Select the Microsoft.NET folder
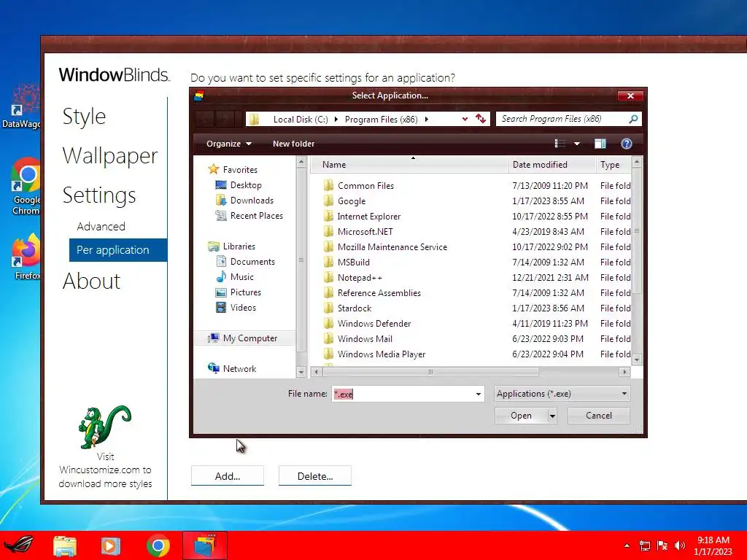 pos(365,231)
